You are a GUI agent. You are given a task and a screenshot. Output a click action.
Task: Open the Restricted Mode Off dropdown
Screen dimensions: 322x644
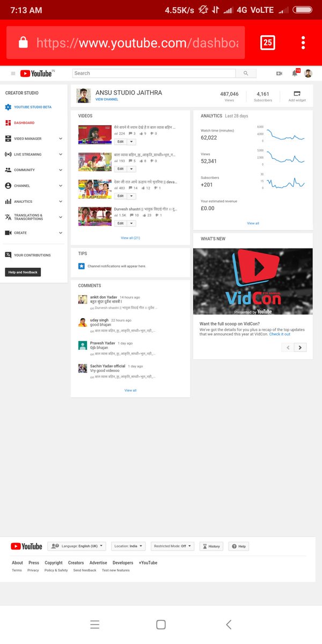point(172,546)
